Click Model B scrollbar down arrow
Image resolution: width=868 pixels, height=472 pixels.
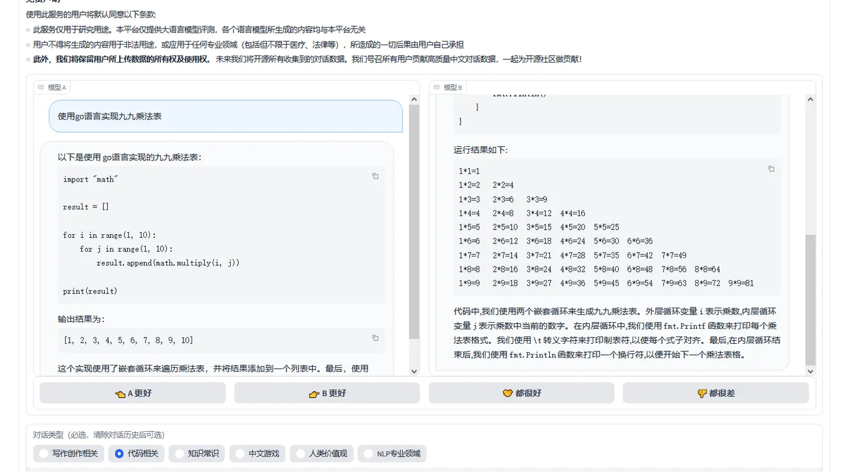[810, 371]
